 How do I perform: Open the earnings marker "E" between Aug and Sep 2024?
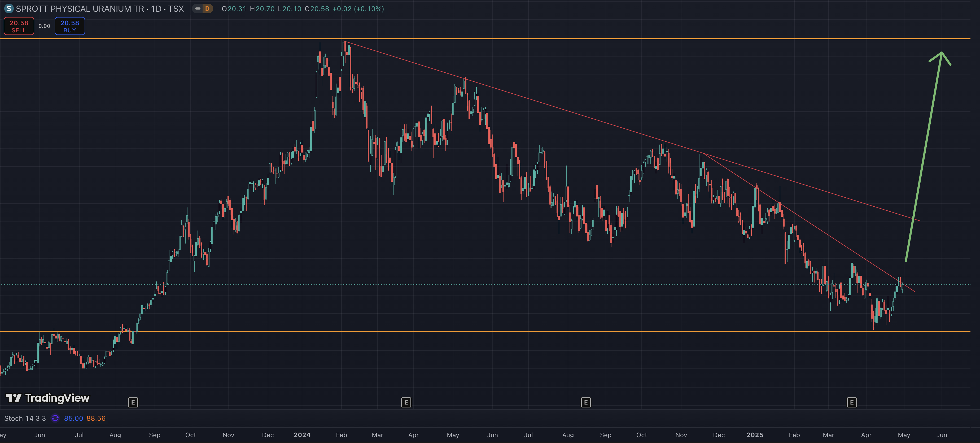[586, 402]
